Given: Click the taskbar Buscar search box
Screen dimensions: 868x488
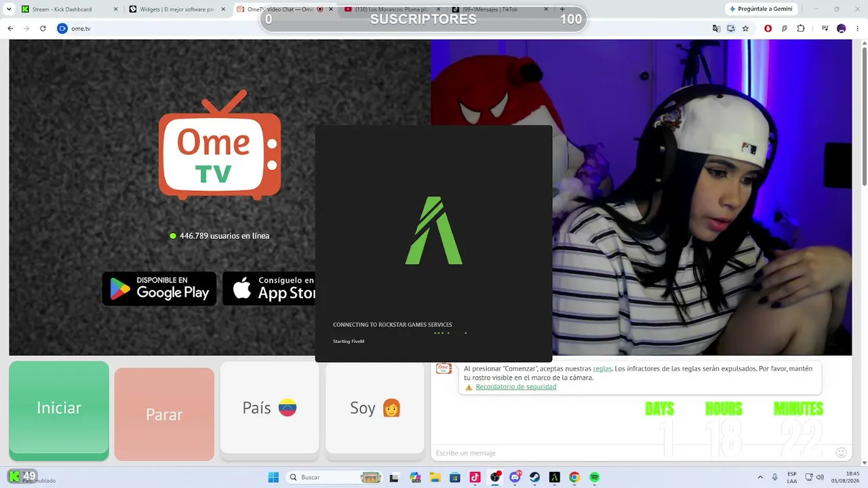Looking at the screenshot, I should coord(336,477).
